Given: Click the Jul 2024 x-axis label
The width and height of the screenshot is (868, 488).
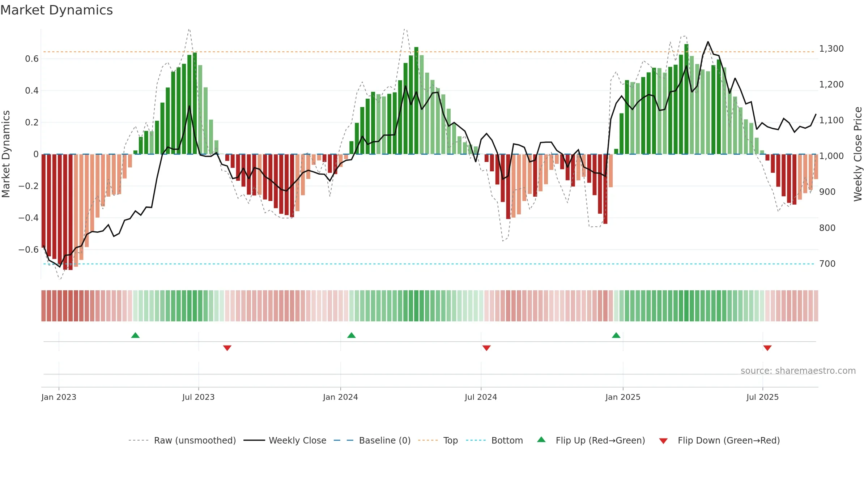Looking at the screenshot, I should point(481,397).
